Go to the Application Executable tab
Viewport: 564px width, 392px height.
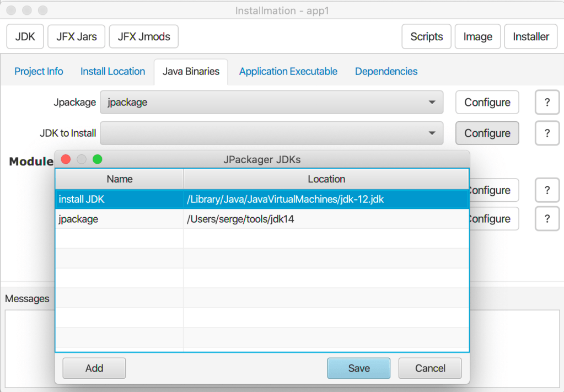288,72
